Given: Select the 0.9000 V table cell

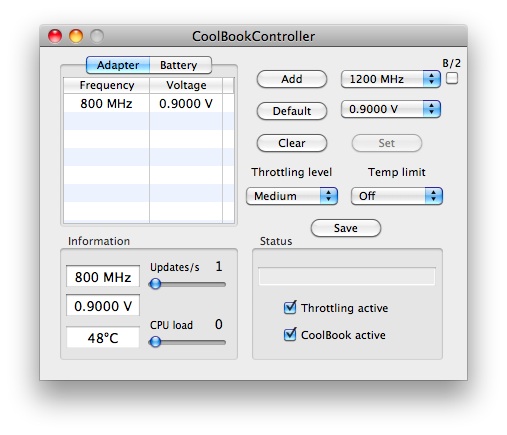Looking at the screenshot, I should tap(186, 103).
